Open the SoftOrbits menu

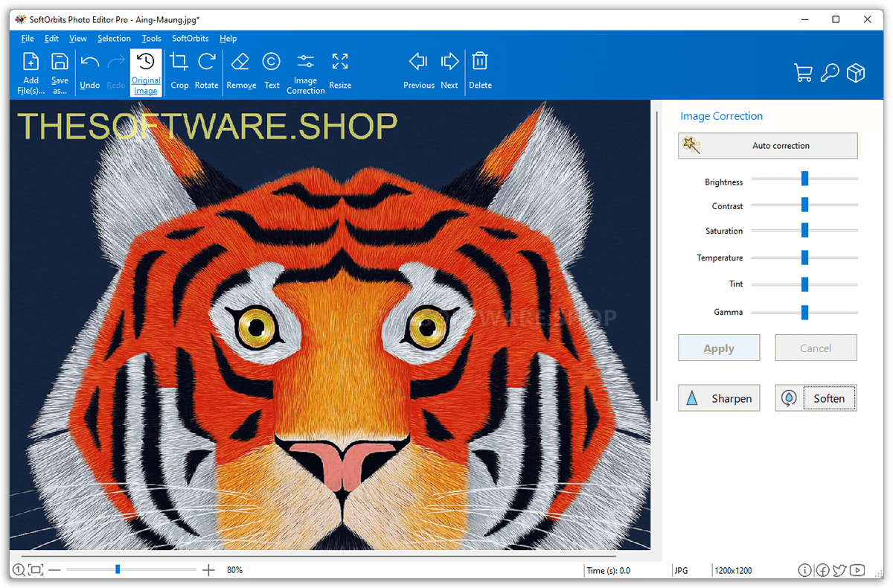pos(191,39)
